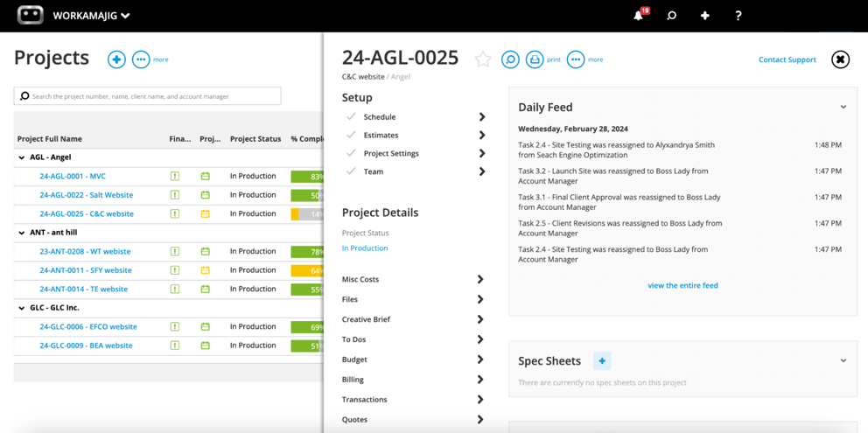Click In Production project status link
This screenshot has height=433, width=868.
click(365, 248)
